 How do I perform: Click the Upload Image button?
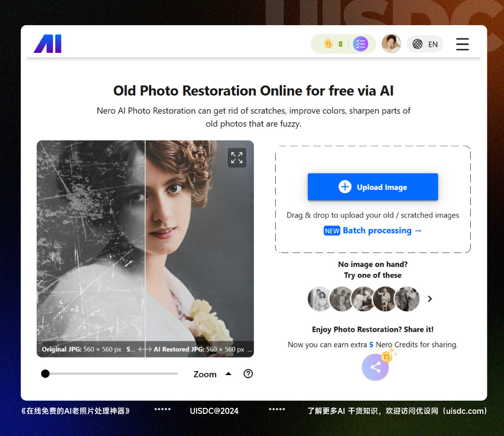point(372,187)
